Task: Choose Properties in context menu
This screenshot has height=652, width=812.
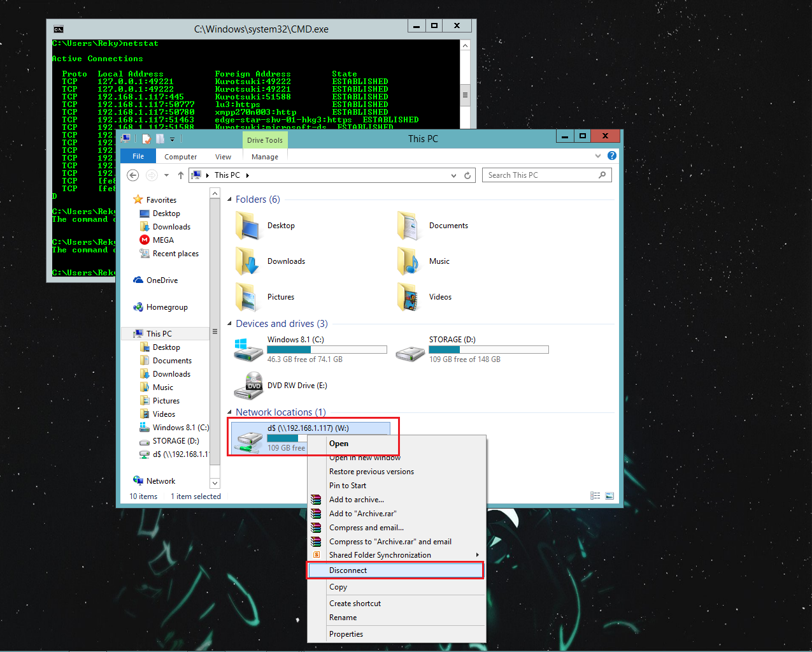Action: 396,634
